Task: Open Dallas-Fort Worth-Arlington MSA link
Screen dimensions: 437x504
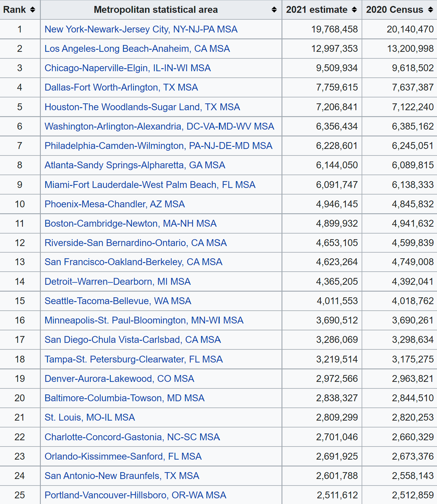Action: click(x=121, y=87)
